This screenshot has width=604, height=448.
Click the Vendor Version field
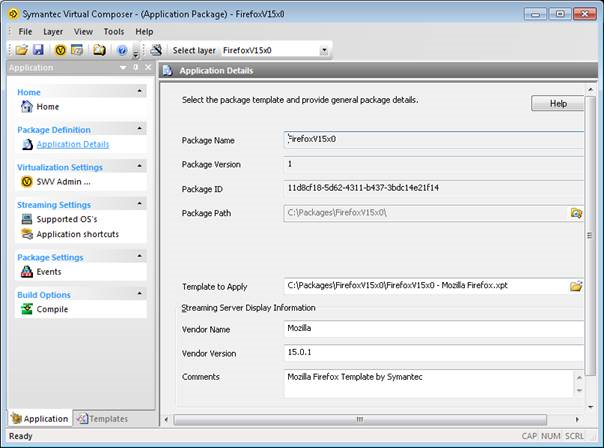point(434,352)
